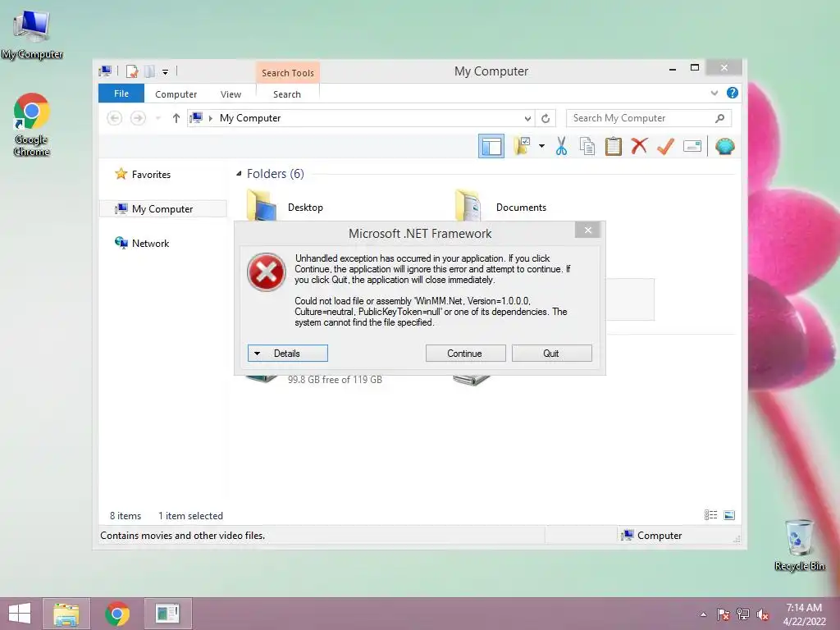Screen dimensions: 840x630
Task: Click the Cut scissors icon
Action: (x=561, y=146)
